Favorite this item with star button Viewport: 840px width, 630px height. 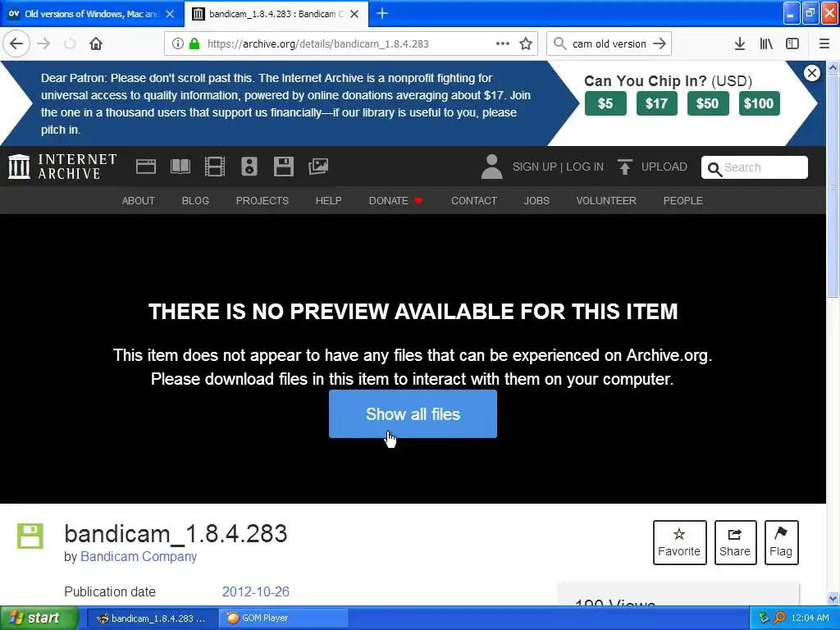[679, 543]
